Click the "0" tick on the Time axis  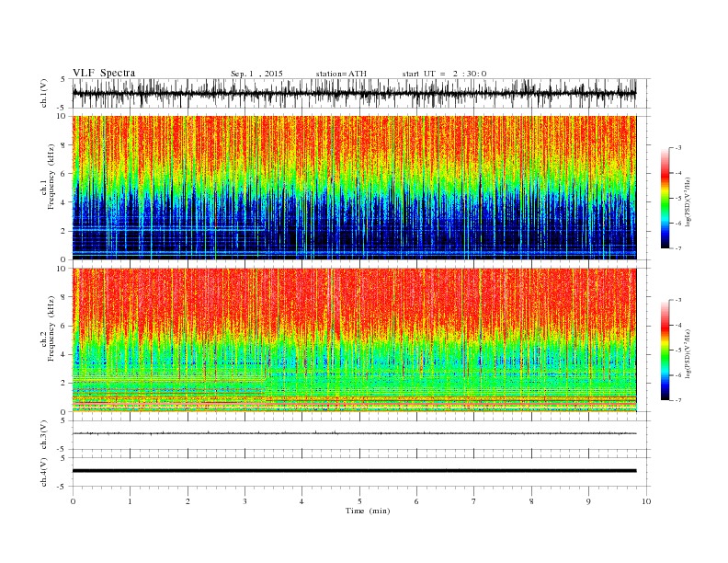click(73, 501)
